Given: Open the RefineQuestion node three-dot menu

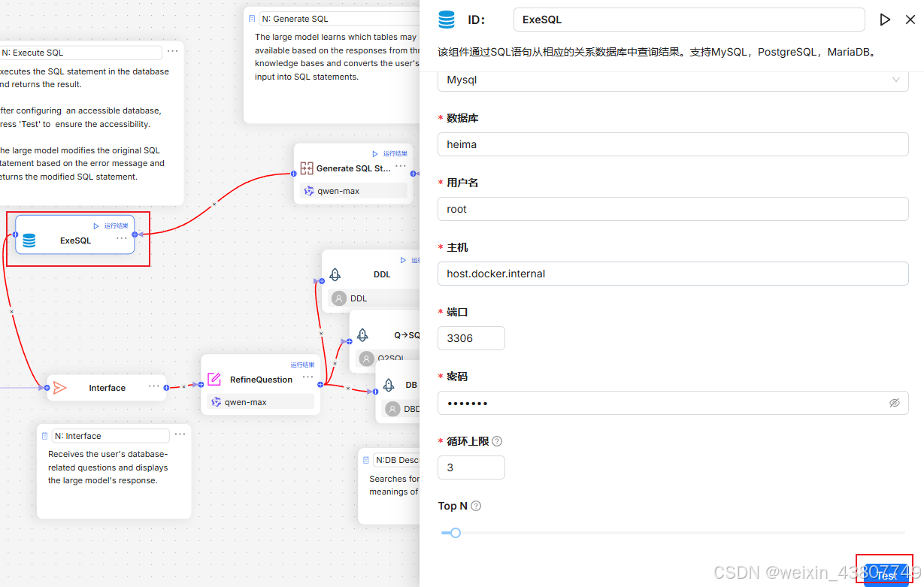Looking at the screenshot, I should point(308,377).
